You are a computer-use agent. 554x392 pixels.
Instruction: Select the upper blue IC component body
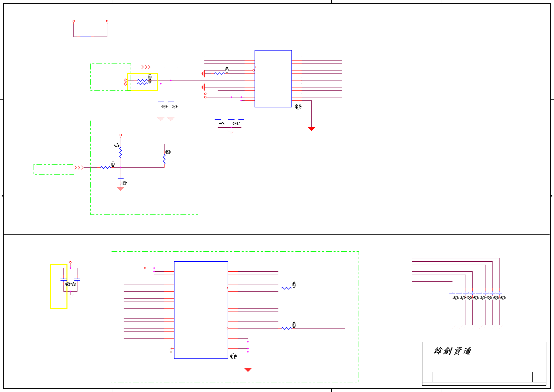(273, 79)
